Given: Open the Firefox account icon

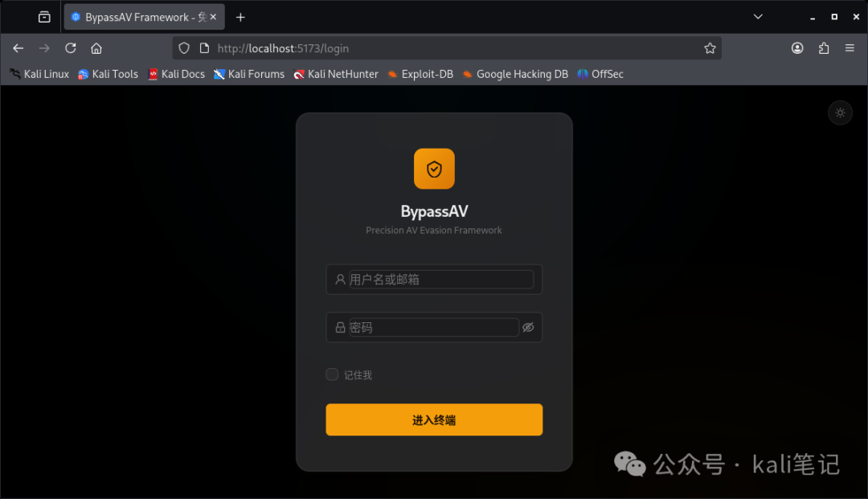Looking at the screenshot, I should (797, 49).
